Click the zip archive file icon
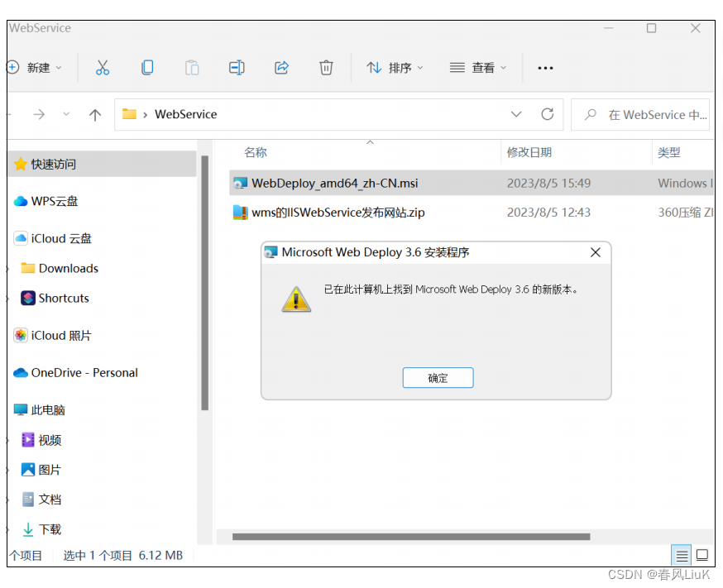This screenshot has height=588, width=723. [x=240, y=213]
